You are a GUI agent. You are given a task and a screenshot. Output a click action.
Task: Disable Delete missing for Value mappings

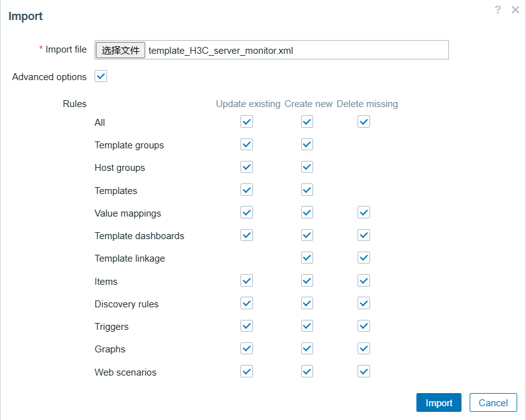(x=364, y=213)
